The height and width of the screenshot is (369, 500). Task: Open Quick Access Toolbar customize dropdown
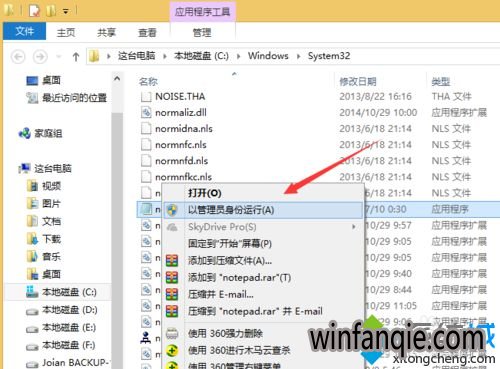point(66,12)
